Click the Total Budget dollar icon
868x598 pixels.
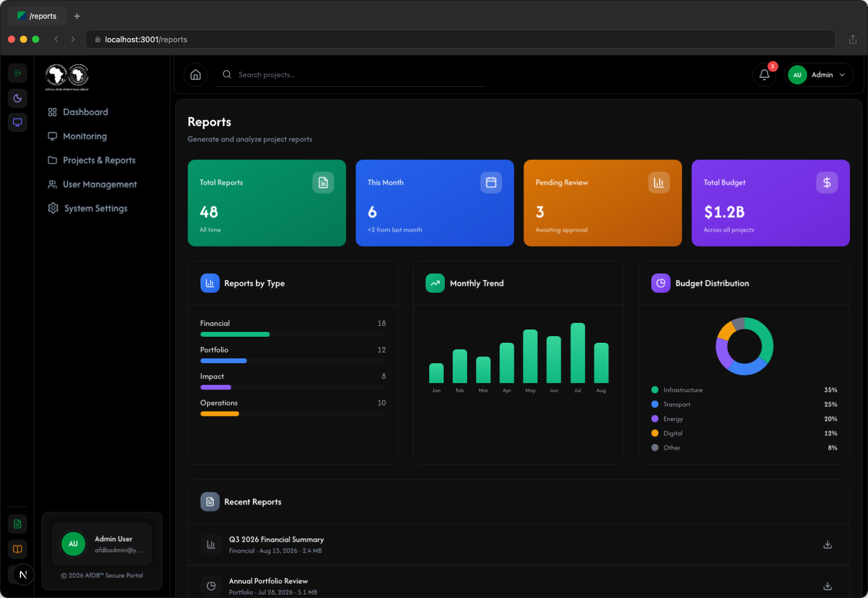[x=827, y=182]
